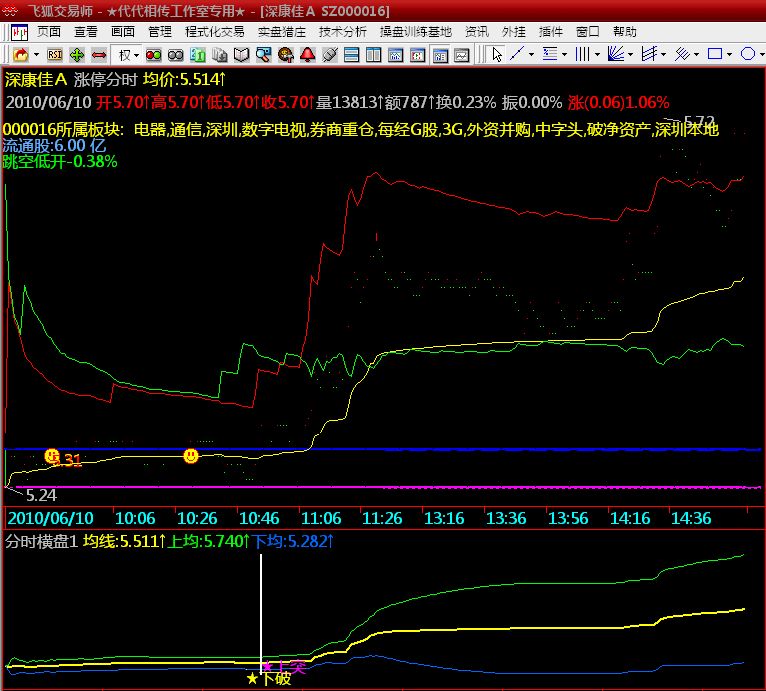The height and width of the screenshot is (691, 766).
Task: Click the 11:06 time axis label
Action: pos(321,518)
